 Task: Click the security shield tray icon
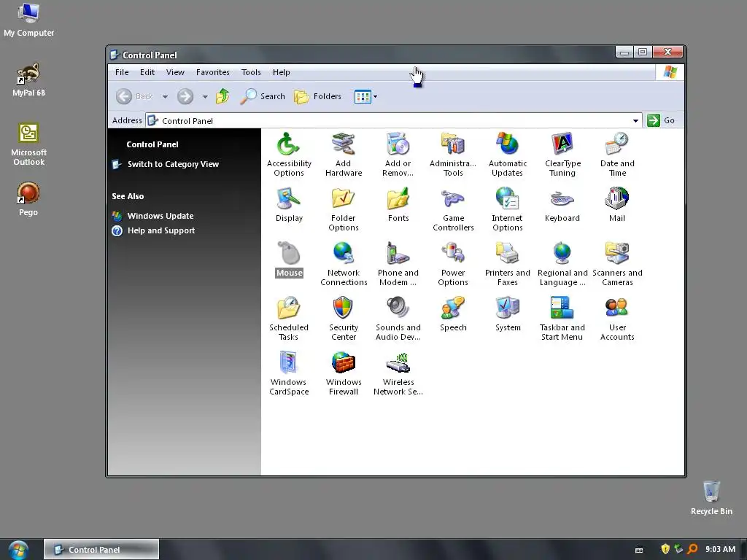(665, 549)
